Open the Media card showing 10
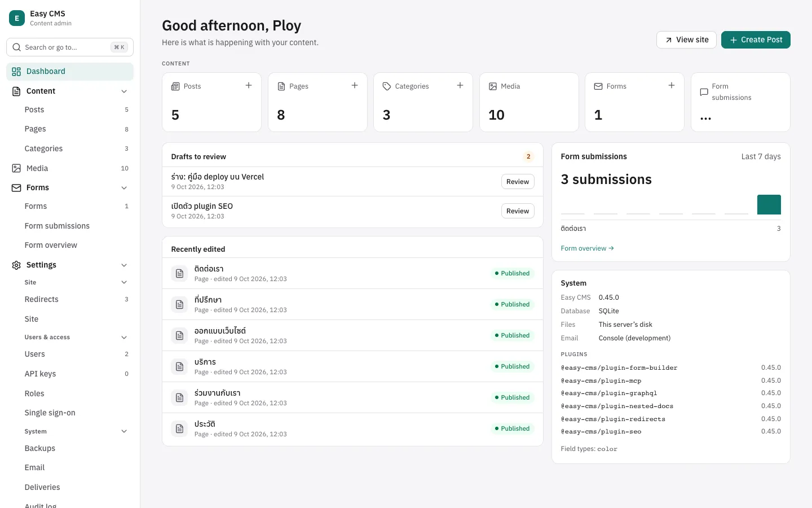 coord(529,102)
